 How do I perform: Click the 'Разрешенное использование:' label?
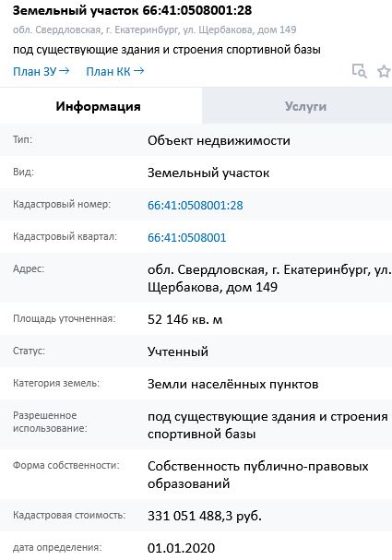click(x=50, y=422)
